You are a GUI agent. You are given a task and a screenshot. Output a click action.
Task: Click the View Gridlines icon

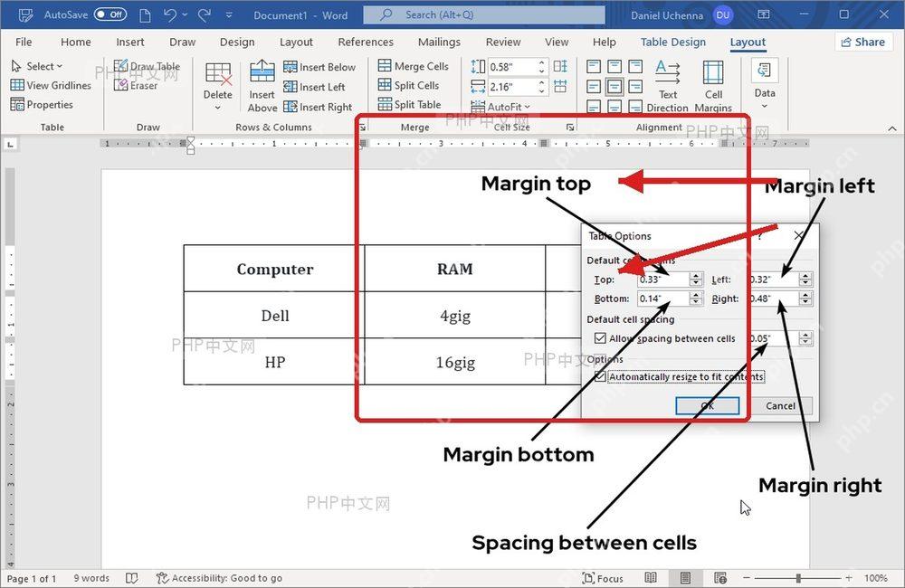click(x=17, y=85)
